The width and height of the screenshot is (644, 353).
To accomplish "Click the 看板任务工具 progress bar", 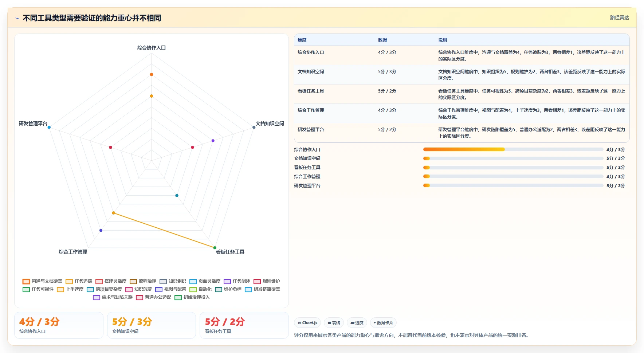I will tap(513, 168).
